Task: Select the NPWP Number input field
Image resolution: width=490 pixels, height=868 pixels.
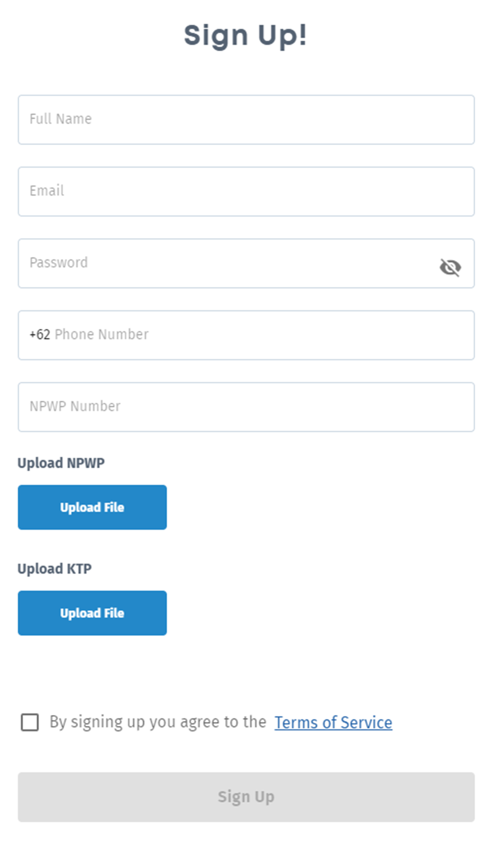Action: point(246,407)
